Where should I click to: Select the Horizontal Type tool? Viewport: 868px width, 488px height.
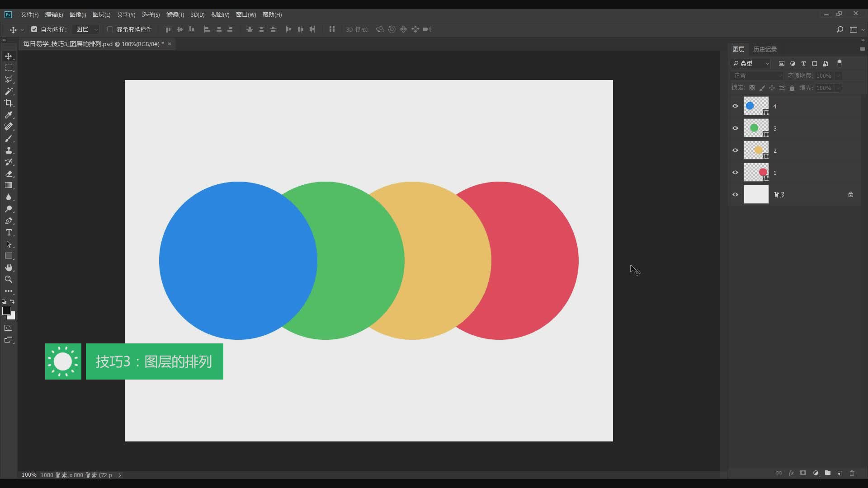click(9, 232)
